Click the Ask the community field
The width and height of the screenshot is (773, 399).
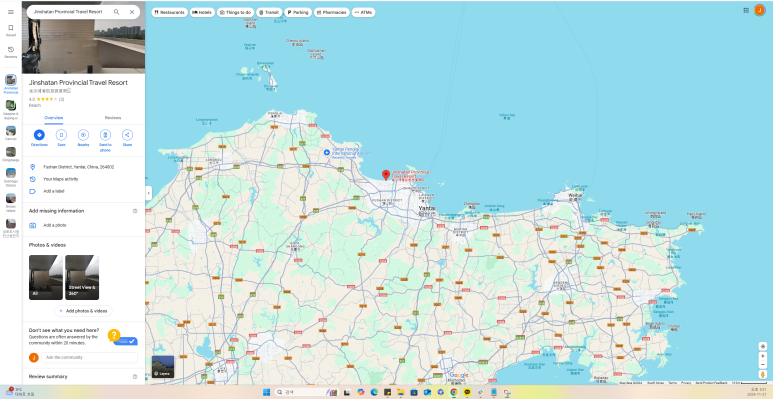(89, 358)
